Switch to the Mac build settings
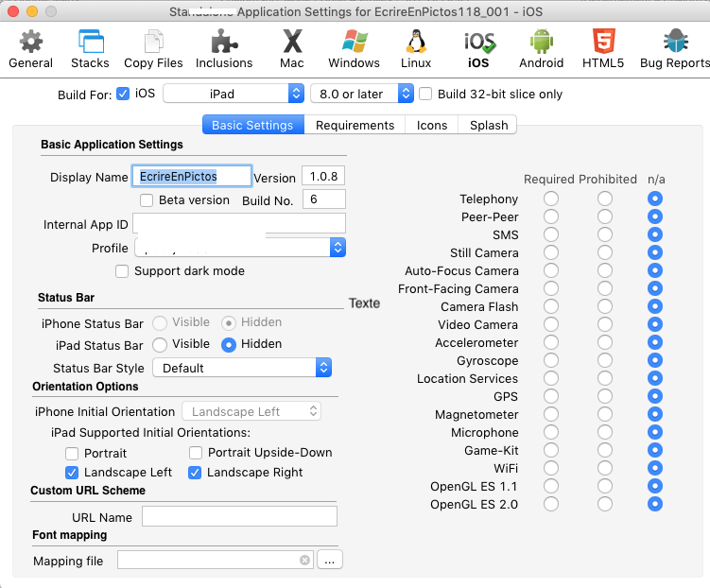Viewport: 710px width, 588px height. (292, 48)
